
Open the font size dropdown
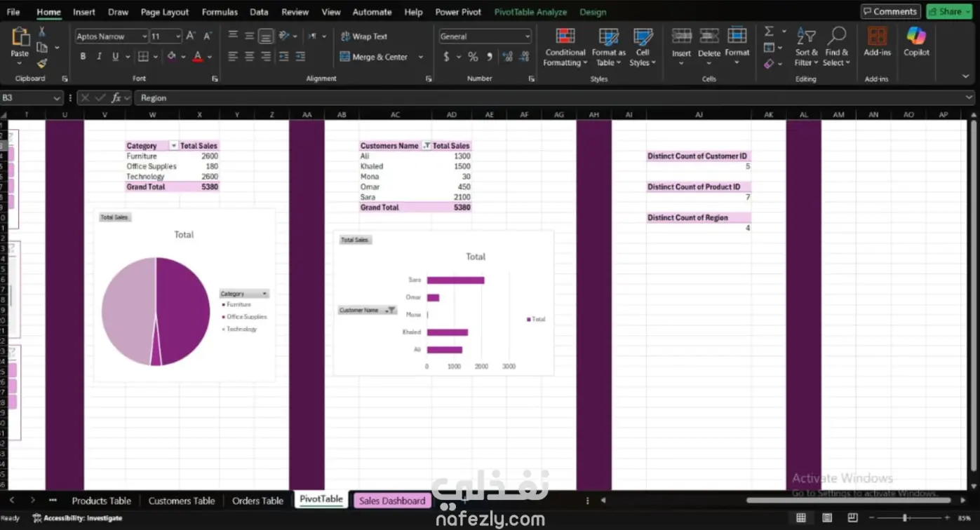[x=178, y=36]
